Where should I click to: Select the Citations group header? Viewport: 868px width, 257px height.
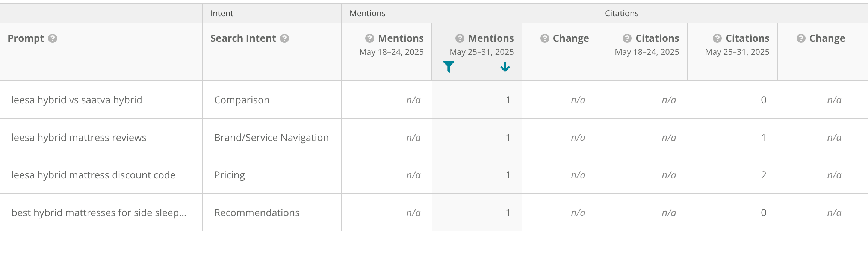(x=622, y=13)
